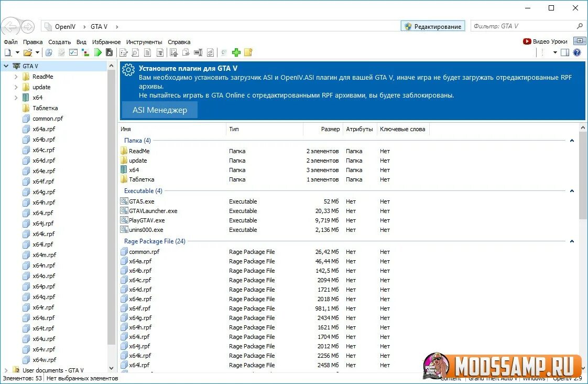Expand the x64 folder in tree
The height and width of the screenshot is (384, 588).
16,98
